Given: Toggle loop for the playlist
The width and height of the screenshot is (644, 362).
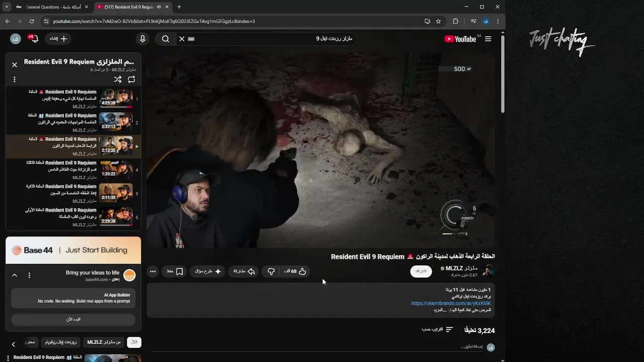Looking at the screenshot, I should pyautogui.click(x=131, y=79).
